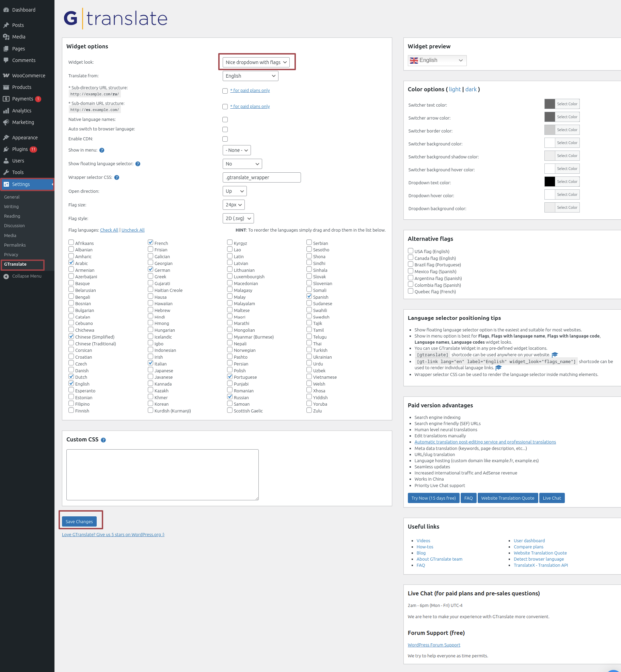Click the Dashboard icon in sidebar
621x672 pixels.
[6, 10]
